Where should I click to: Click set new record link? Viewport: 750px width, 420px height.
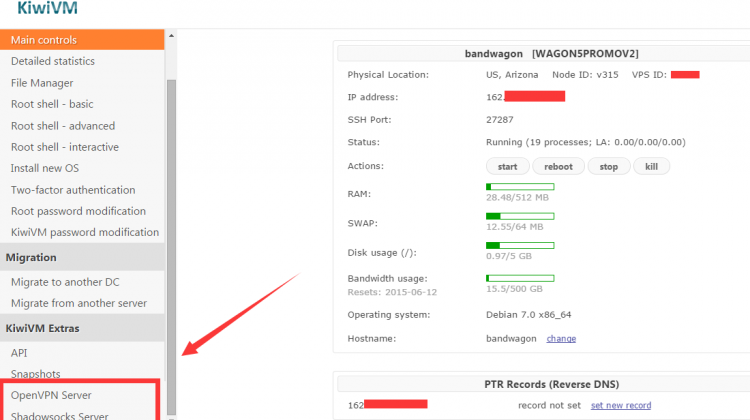click(x=621, y=405)
